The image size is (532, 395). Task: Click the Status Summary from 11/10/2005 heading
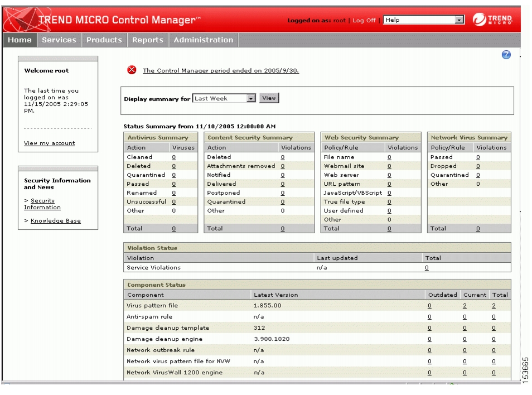click(200, 126)
